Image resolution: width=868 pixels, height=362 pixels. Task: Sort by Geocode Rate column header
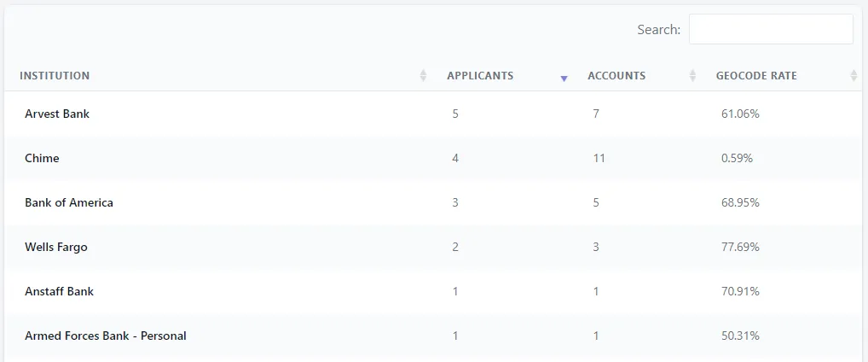(756, 76)
